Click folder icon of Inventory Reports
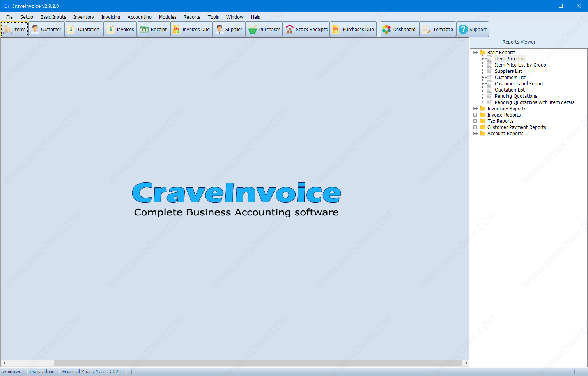This screenshot has width=588, height=376. click(x=482, y=109)
